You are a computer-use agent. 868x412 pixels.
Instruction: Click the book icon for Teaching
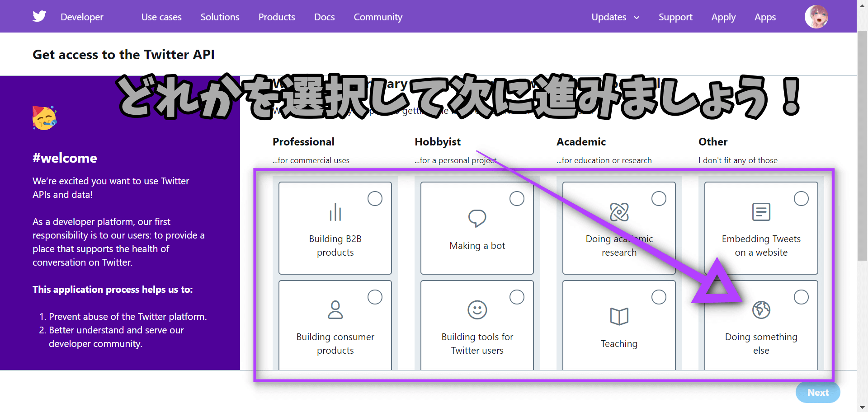[619, 316]
